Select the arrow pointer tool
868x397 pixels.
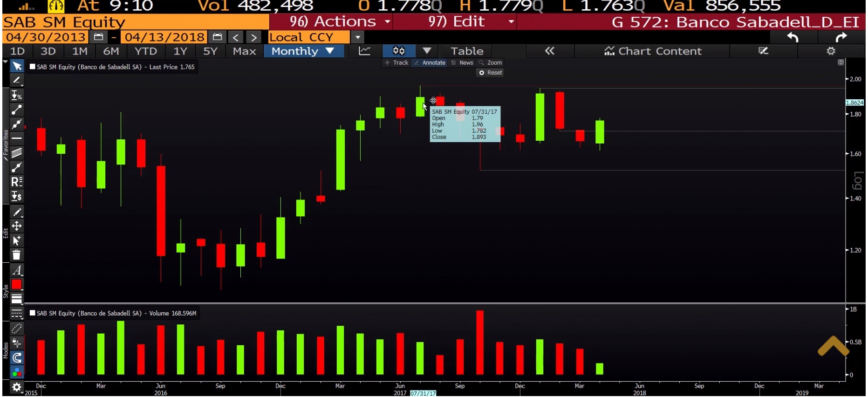(17, 66)
